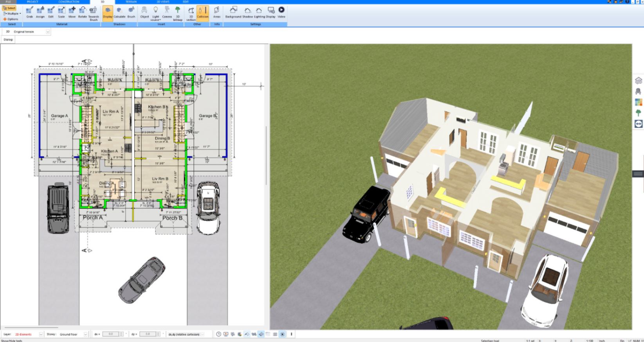Open the PROJECT ribbon tab
Image resolution: width=644 pixels, height=342 pixels.
(32, 2)
